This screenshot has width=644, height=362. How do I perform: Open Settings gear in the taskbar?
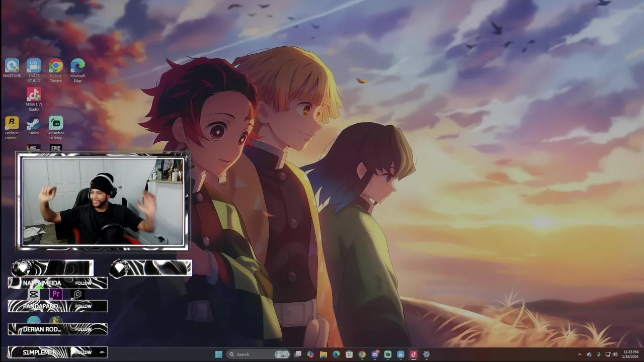(426, 354)
